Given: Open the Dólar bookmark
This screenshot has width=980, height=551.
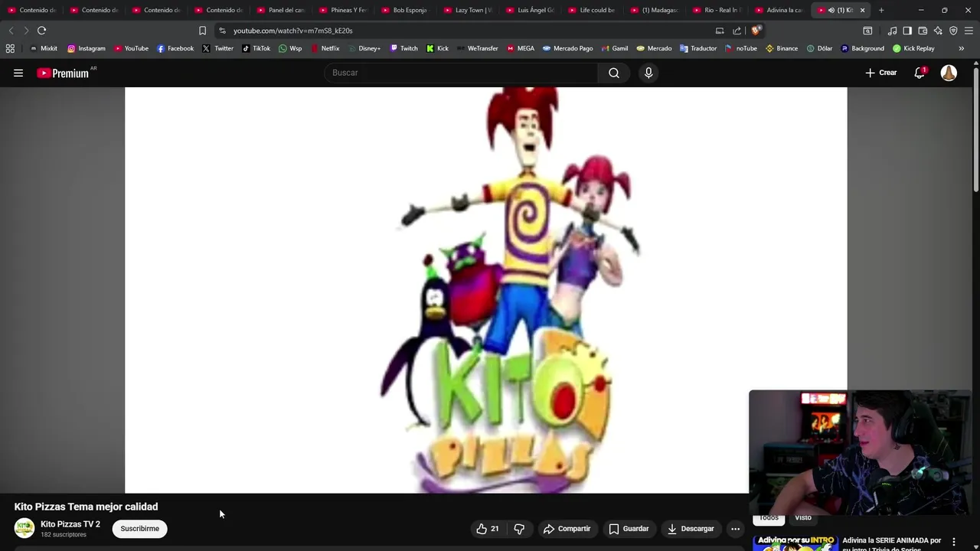Looking at the screenshot, I should click(819, 48).
